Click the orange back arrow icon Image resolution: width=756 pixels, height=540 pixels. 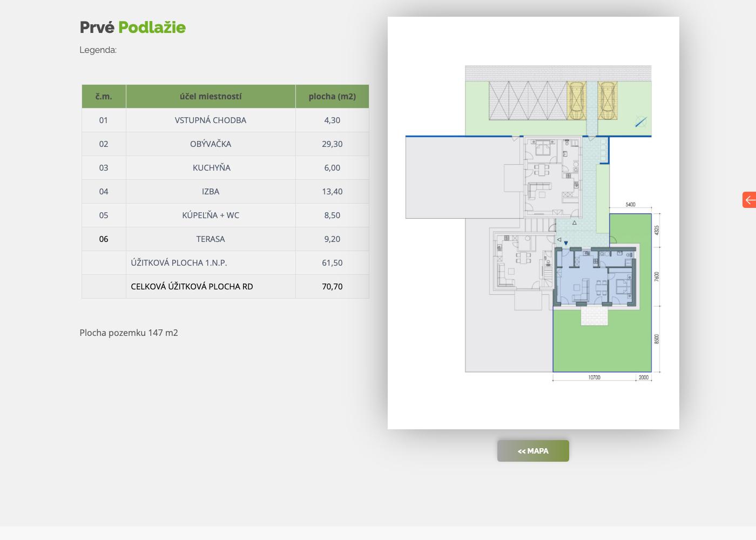coord(750,200)
